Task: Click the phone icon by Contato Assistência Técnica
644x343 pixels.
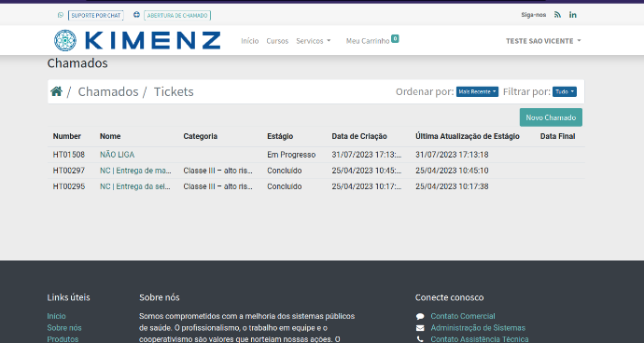Action: [420, 339]
